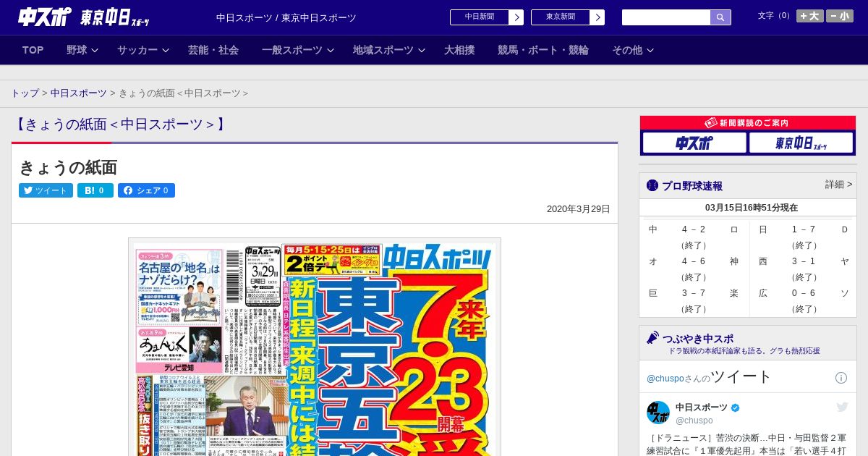This screenshot has height=456, width=868.
Task: Open the 芸能・社会 menu item
Action: click(x=213, y=50)
